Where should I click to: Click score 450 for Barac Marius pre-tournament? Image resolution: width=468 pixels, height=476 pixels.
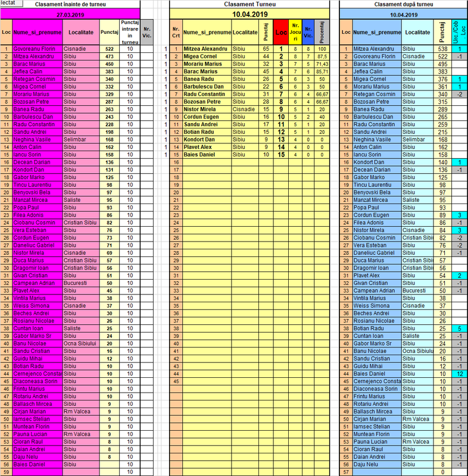pyautogui.click(x=110, y=64)
